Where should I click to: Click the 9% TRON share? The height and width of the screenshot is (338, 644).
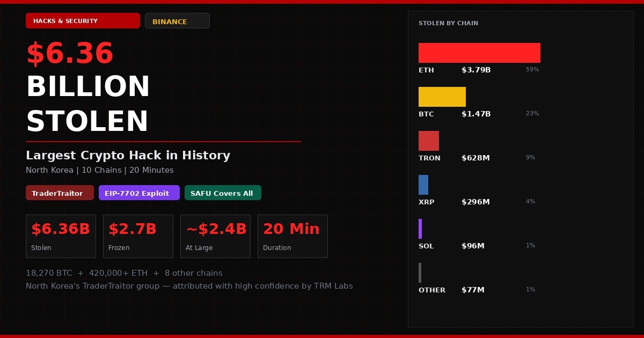(531, 158)
